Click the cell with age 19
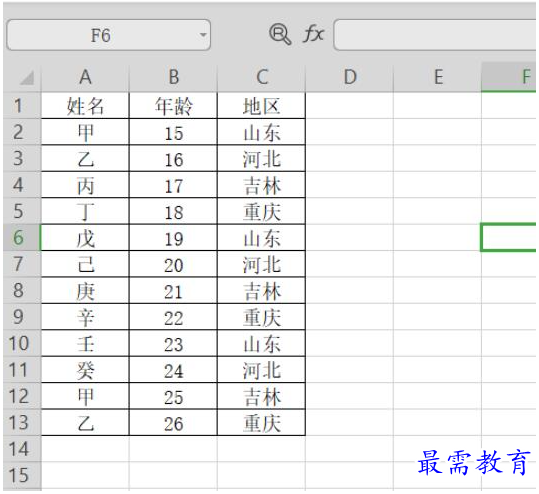This screenshot has height=494, width=539. tap(173, 238)
